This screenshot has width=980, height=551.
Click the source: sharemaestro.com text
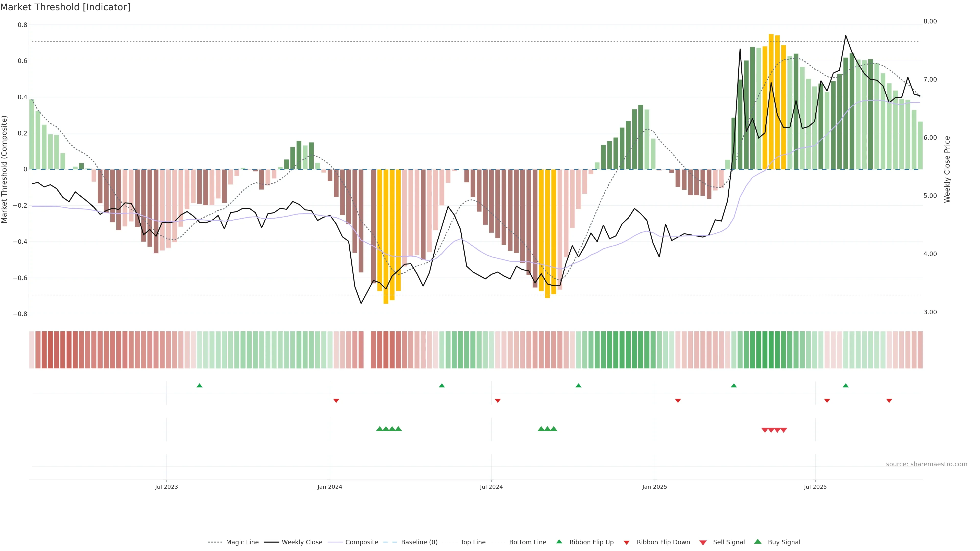pos(926,464)
